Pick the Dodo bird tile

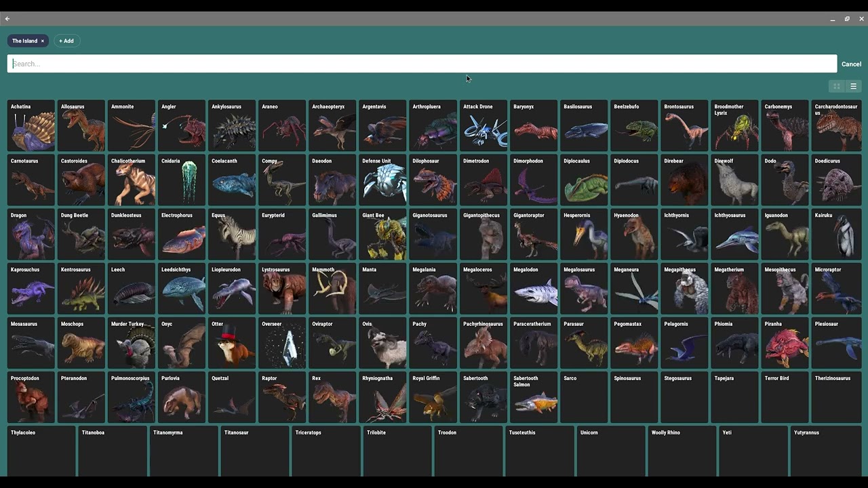point(785,180)
